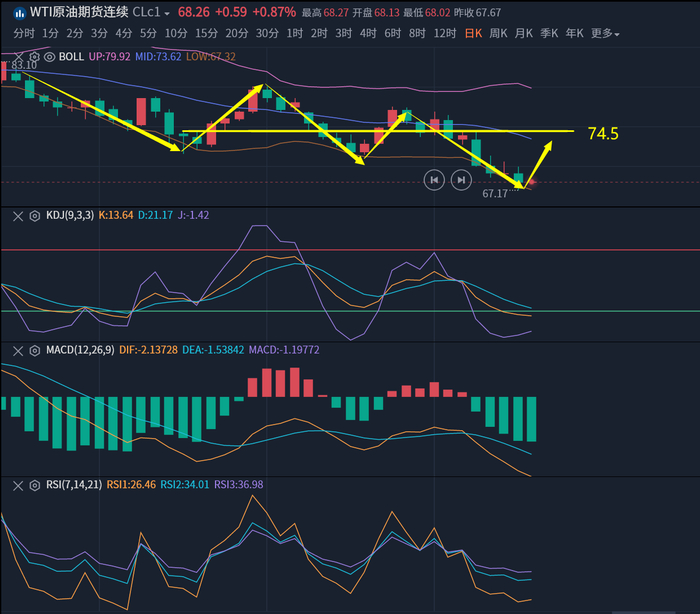Switch to 分时 intraday view
700x614 pixels.
(x=24, y=33)
